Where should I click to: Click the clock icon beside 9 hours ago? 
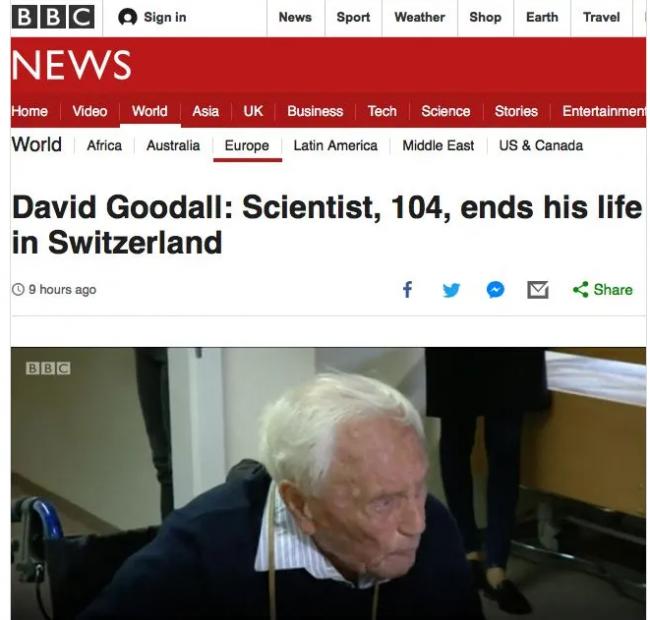click(x=18, y=289)
